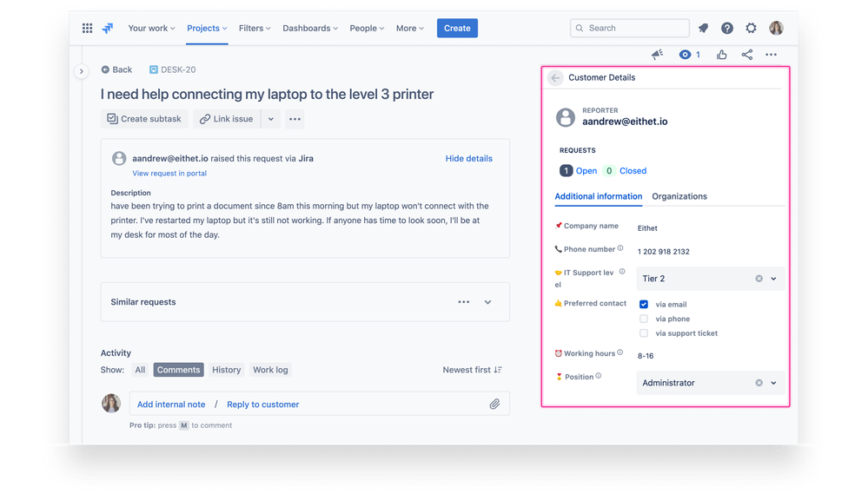Screen dimensions: 868x494
Task: Open issue actions ellipsis top right
Action: 772,54
